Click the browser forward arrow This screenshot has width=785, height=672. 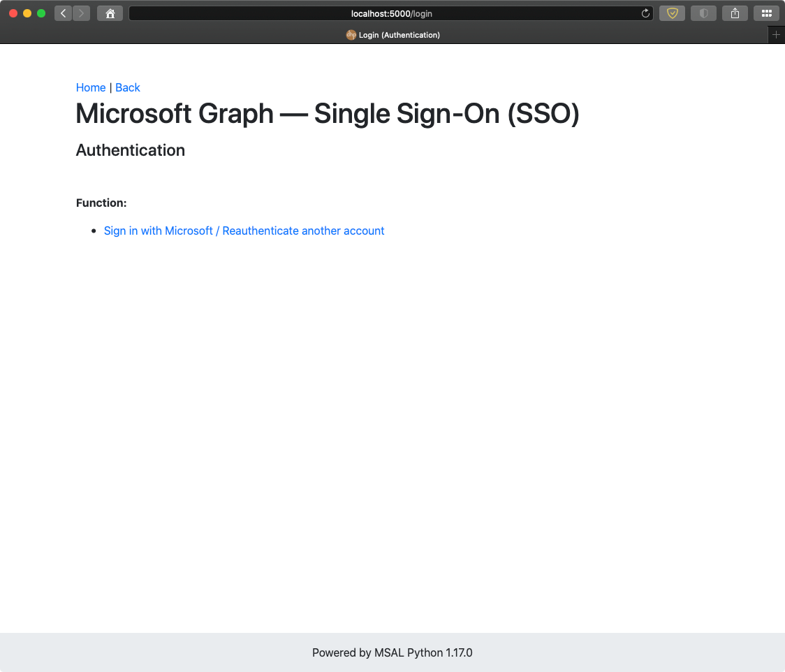pyautogui.click(x=81, y=13)
